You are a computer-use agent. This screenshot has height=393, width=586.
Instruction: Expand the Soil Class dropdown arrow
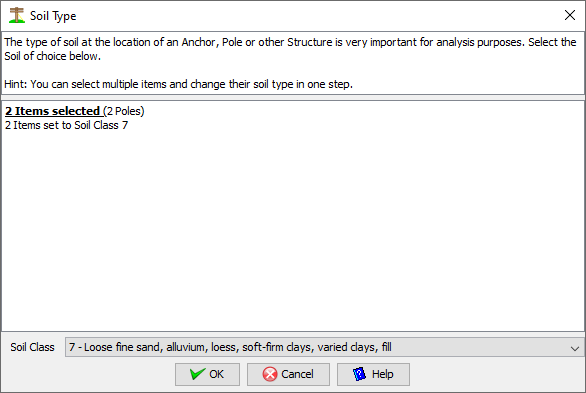point(575,348)
